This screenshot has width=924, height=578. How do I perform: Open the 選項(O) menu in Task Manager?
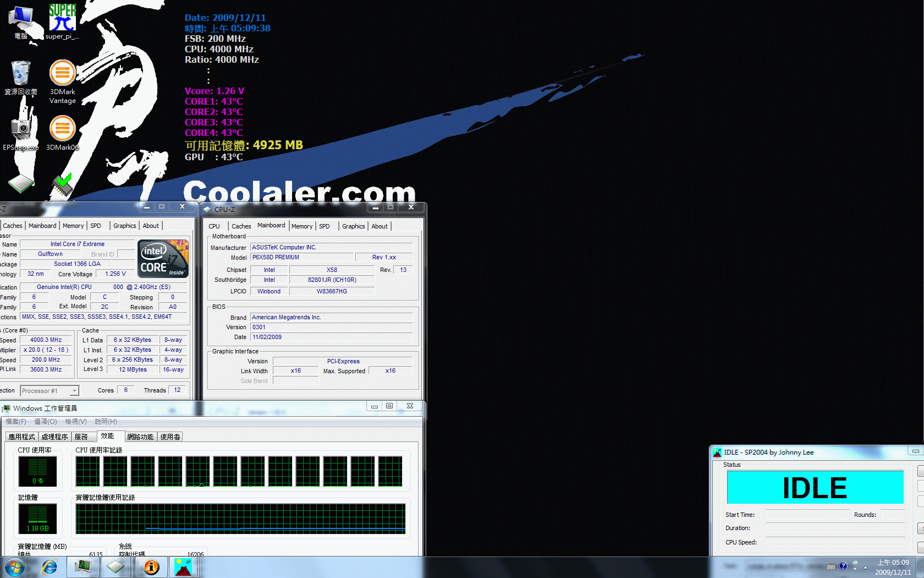click(46, 422)
